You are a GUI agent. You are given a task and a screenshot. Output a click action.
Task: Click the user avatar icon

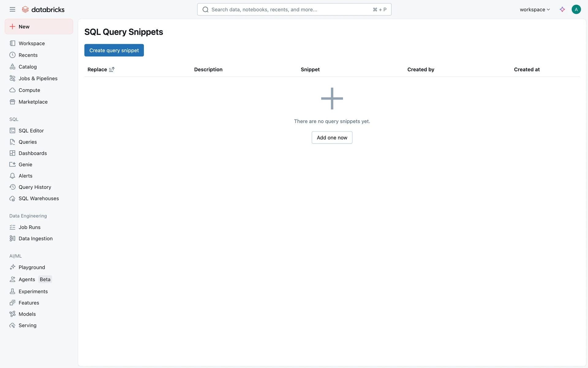576,10
